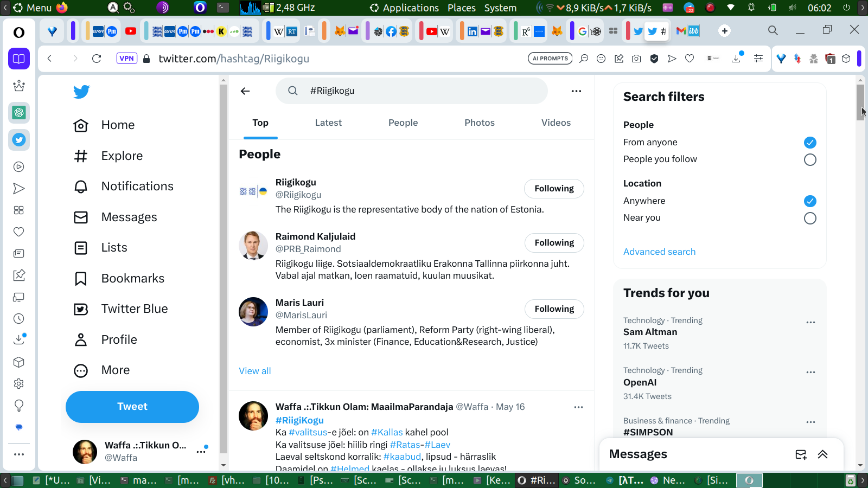Image resolution: width=868 pixels, height=488 pixels.
Task: Open a new browser tab with plus button
Action: click(724, 31)
